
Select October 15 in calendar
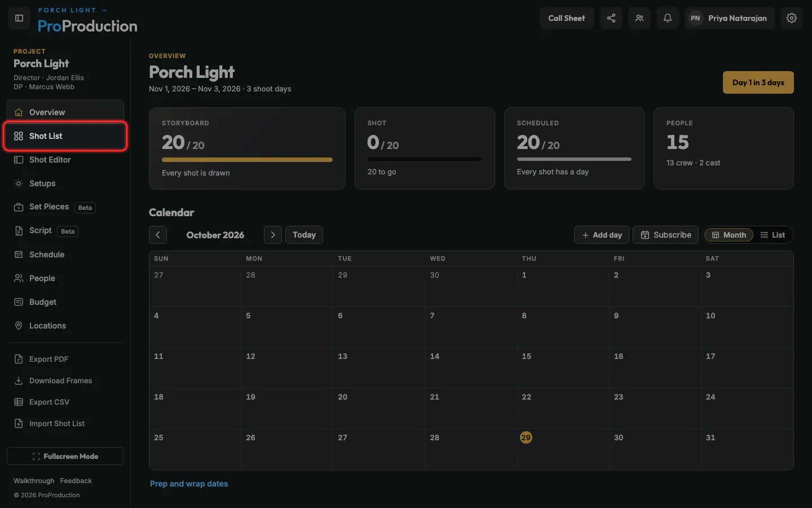(x=563, y=367)
